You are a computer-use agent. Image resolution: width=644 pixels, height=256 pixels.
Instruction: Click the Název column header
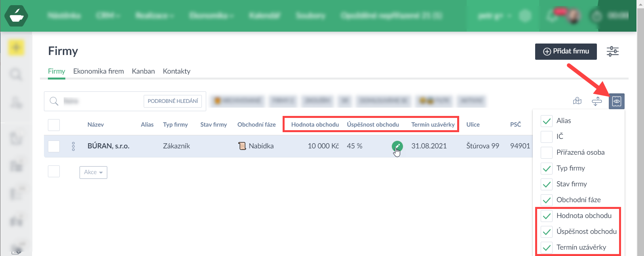click(95, 125)
